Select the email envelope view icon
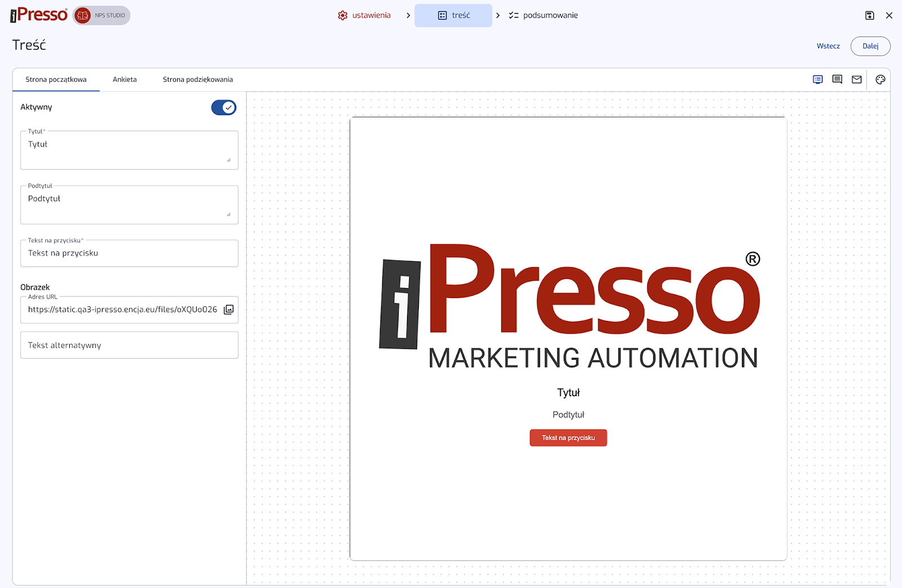 [x=857, y=79]
